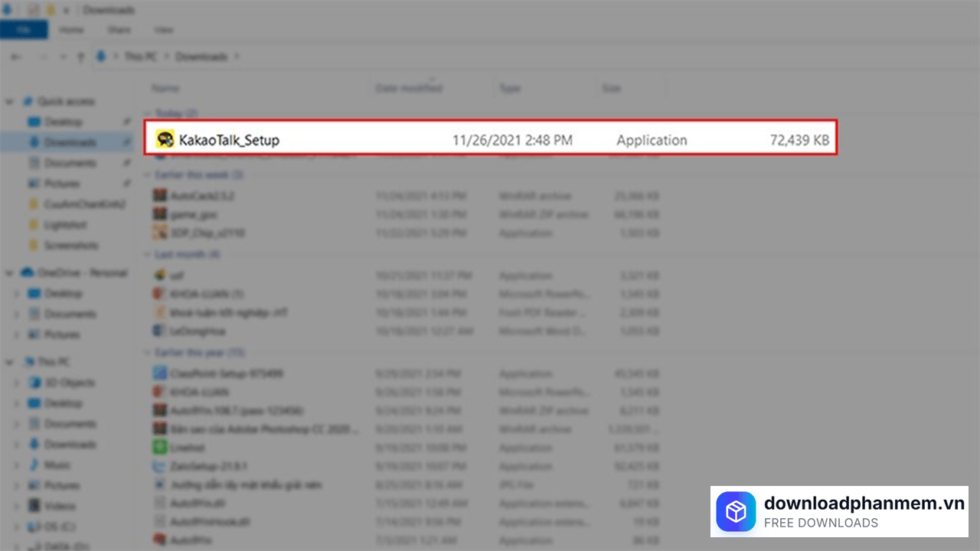Viewport: 980px width, 551px height.
Task: Click the OneDrive cloud icon in sidebar
Action: point(28,273)
